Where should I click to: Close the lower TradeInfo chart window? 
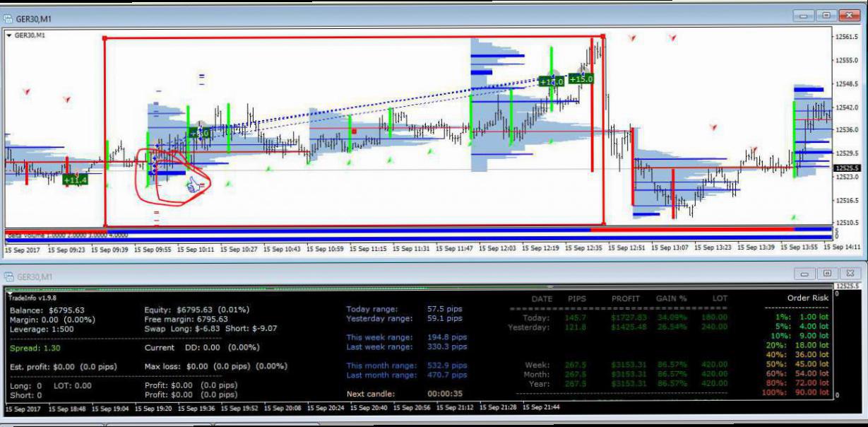coord(850,273)
